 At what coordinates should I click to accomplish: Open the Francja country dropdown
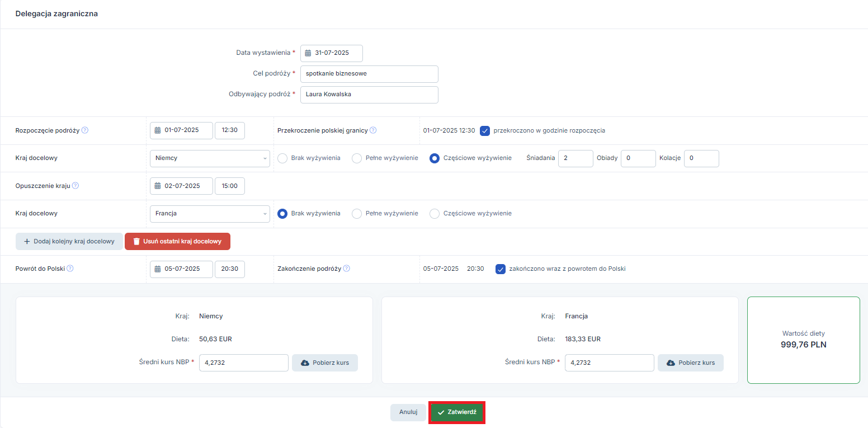[210, 214]
